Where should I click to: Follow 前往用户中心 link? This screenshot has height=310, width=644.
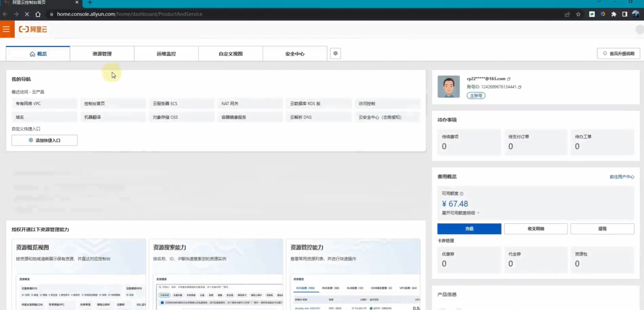point(622,177)
